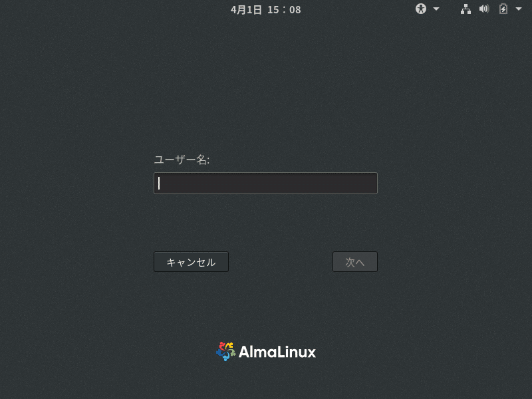Click the speaker volume icon
532x399 pixels.
tap(484, 9)
